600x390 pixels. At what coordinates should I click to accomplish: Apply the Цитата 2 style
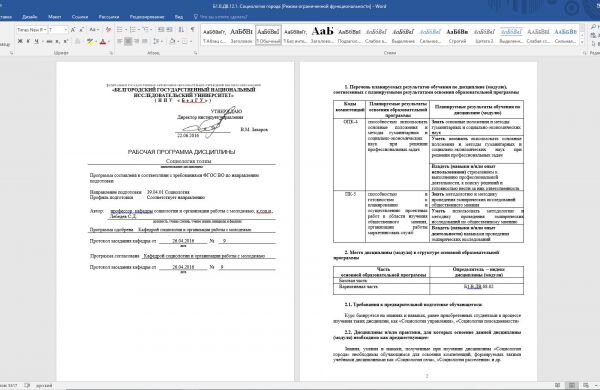click(x=484, y=35)
